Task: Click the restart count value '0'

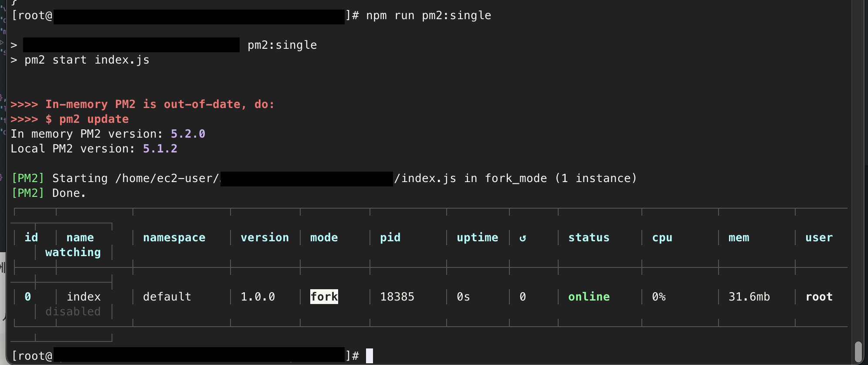Action: coord(522,297)
